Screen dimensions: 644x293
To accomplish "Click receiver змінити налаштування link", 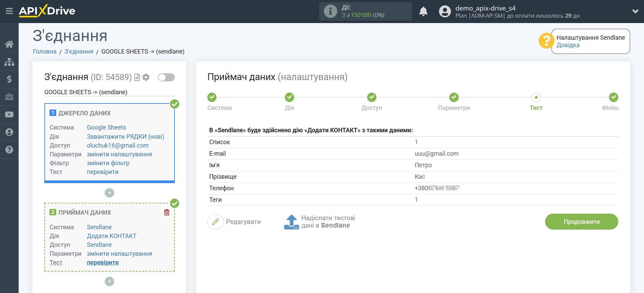I will pos(119,254).
